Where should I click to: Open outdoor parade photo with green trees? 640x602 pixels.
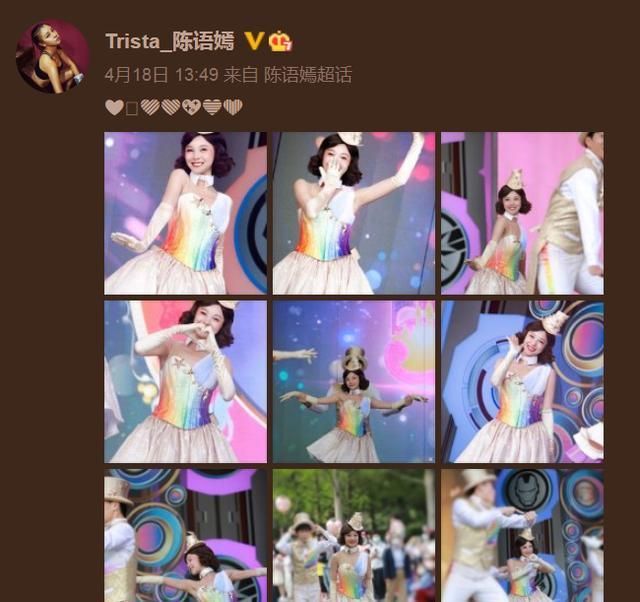[354, 535]
